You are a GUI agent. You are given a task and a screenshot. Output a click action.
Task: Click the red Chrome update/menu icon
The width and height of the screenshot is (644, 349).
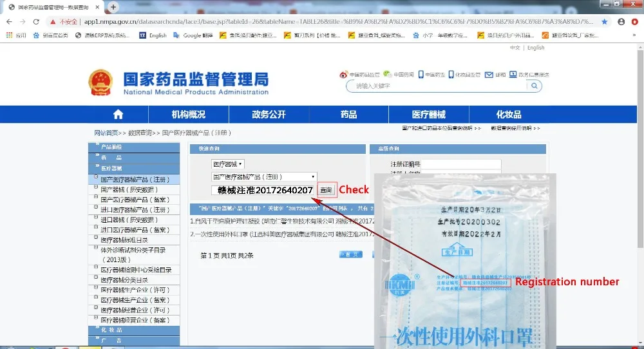coord(635,22)
